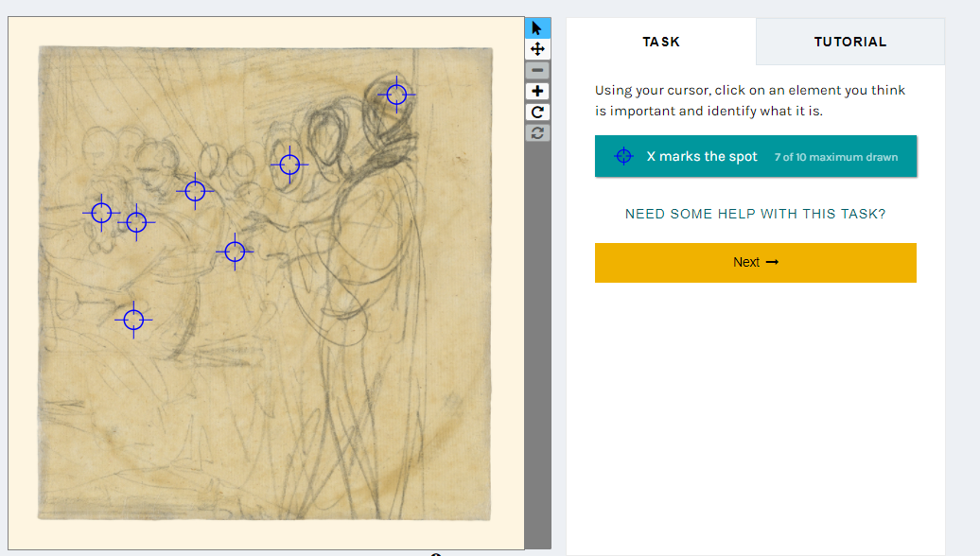Zoom in with the plus button
This screenshot has height=556, width=980.
coord(537,91)
